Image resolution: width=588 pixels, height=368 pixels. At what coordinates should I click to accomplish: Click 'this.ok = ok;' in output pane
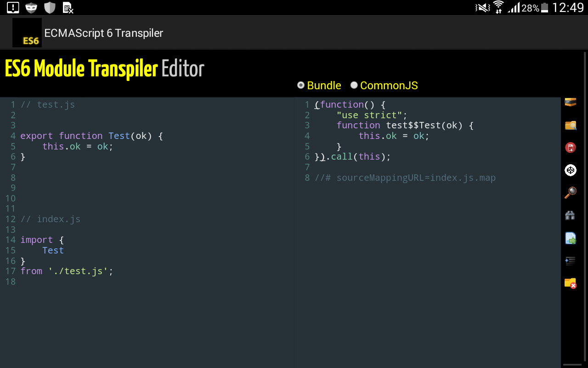[x=394, y=136]
